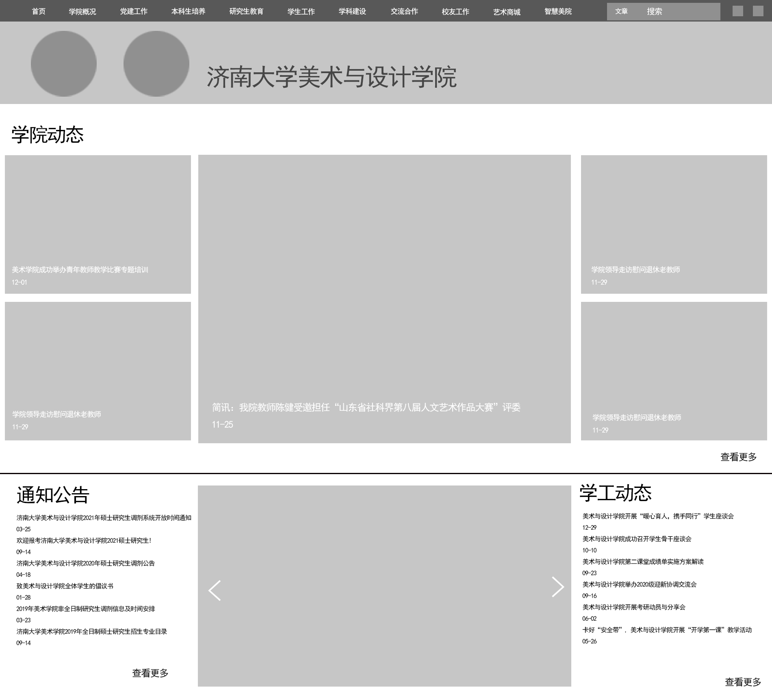The height and width of the screenshot is (700, 772).
Task: Click 查看更多 under 学院动态 section
Action: (738, 457)
